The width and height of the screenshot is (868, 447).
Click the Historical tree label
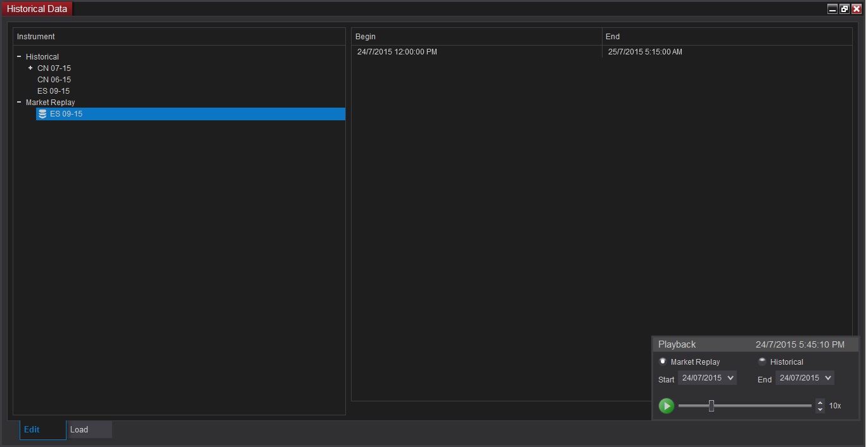(42, 57)
